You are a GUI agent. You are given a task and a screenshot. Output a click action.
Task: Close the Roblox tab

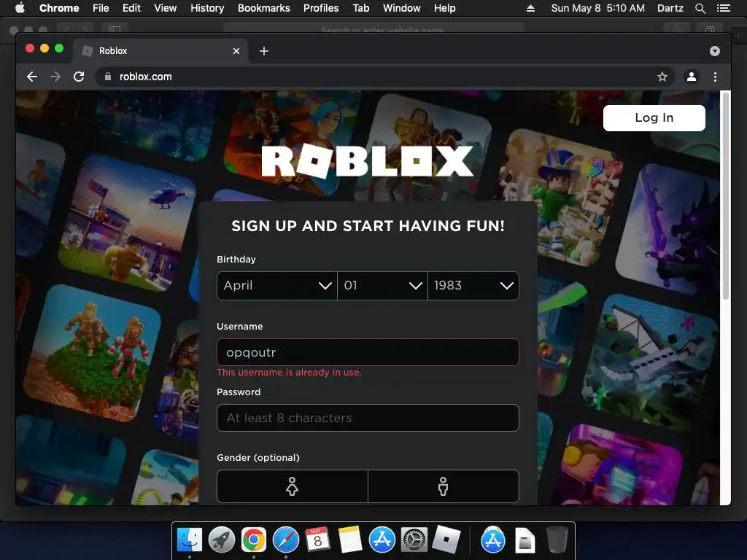[236, 51]
